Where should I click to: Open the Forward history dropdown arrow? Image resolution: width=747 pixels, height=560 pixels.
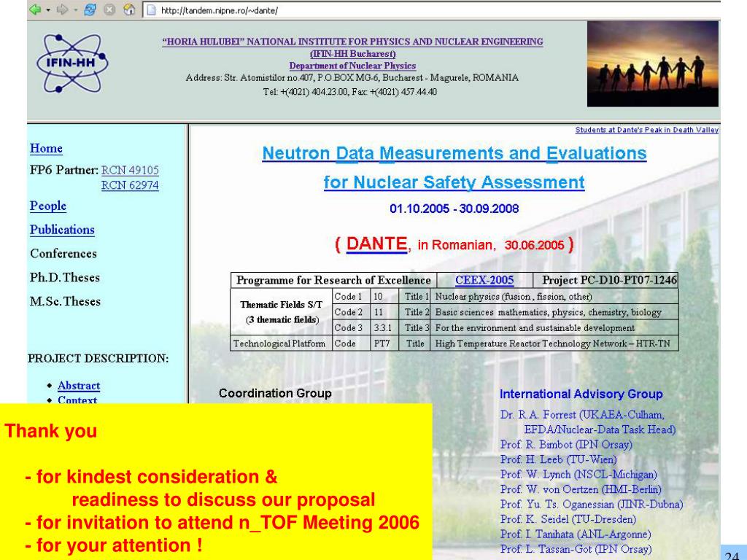click(75, 10)
